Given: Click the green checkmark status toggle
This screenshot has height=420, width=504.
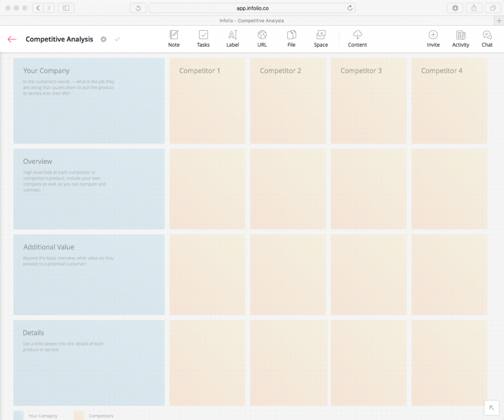Looking at the screenshot, I should click(x=117, y=39).
